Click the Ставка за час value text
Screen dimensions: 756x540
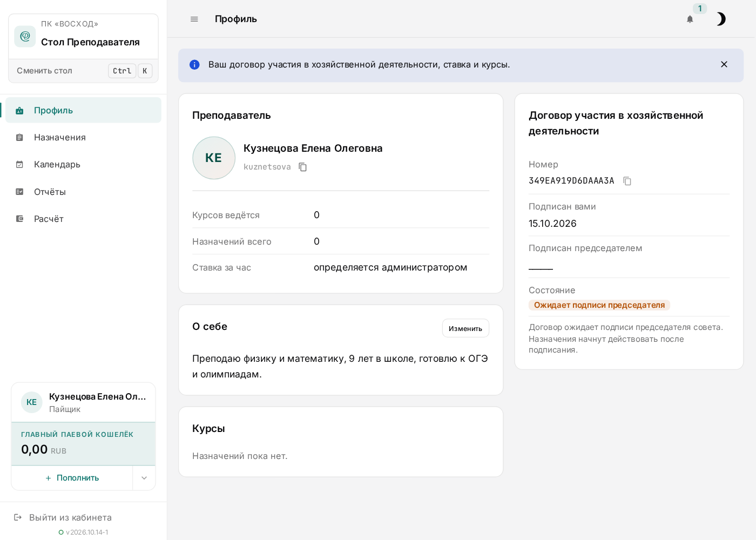click(x=390, y=267)
